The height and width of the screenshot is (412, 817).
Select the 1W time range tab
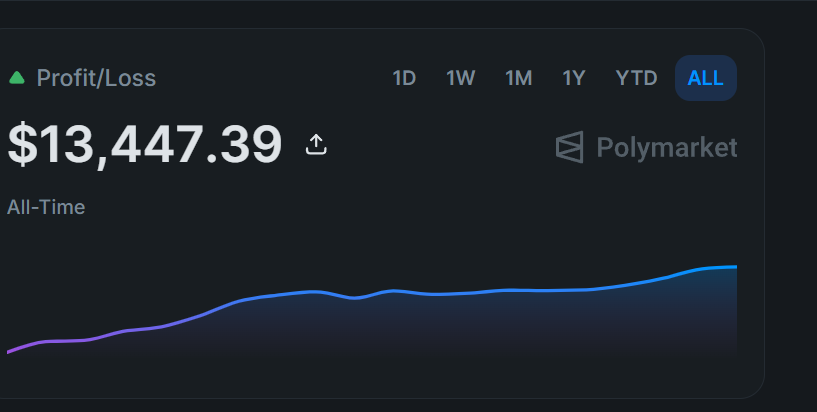pos(461,78)
